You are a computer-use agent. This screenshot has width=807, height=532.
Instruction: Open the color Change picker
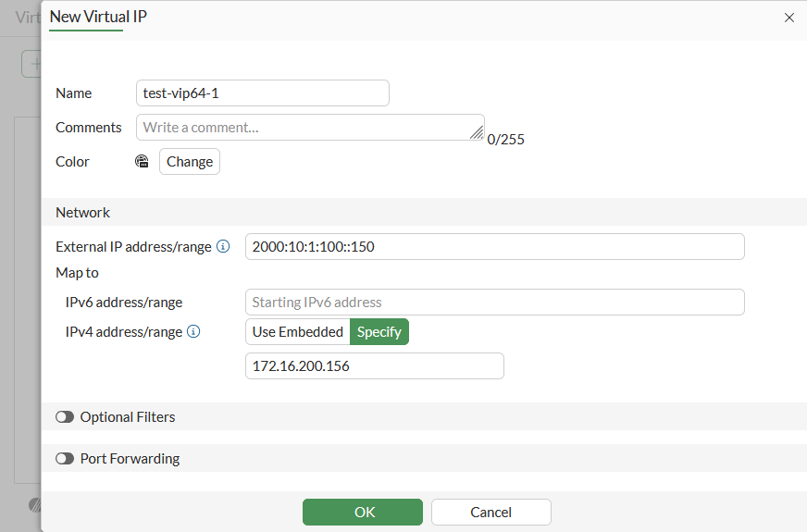pyautogui.click(x=190, y=162)
